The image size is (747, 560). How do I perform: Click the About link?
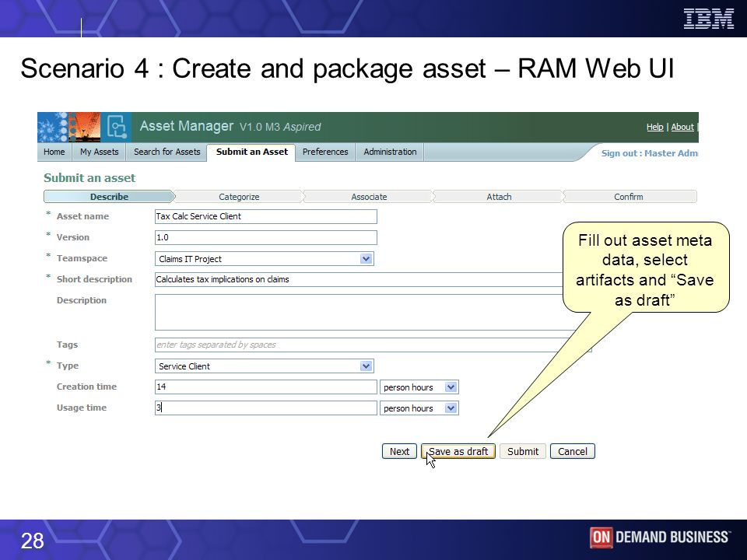point(682,127)
